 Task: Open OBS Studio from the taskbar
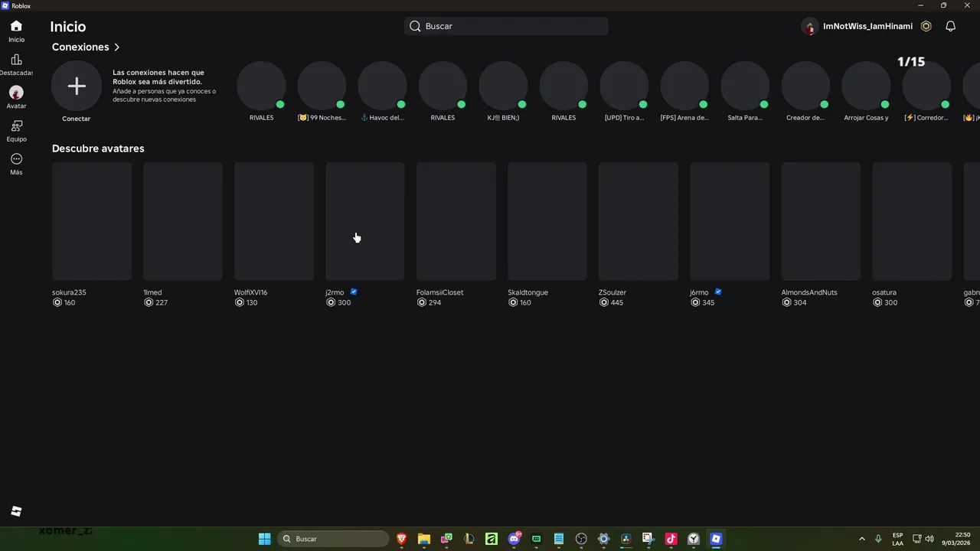click(581, 539)
